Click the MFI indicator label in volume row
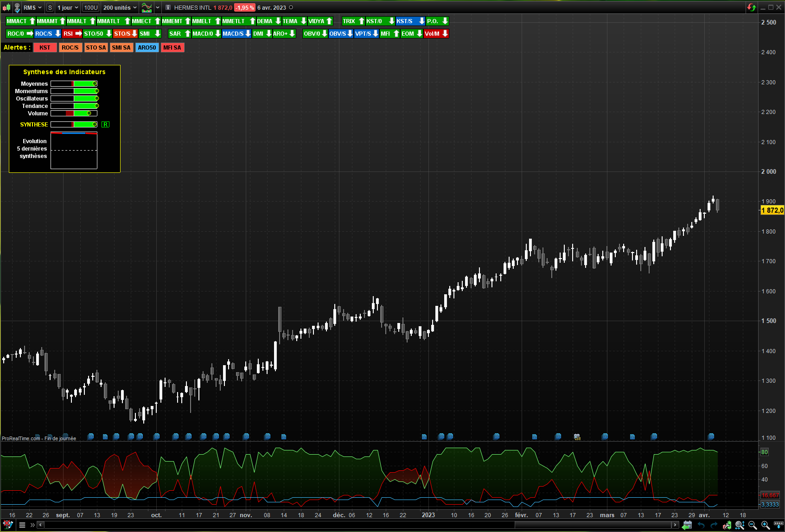The width and height of the screenshot is (785, 532). [x=389, y=33]
